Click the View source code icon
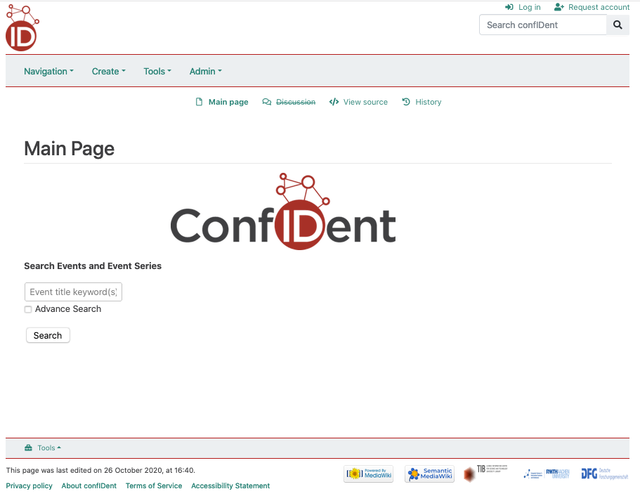 (x=334, y=102)
